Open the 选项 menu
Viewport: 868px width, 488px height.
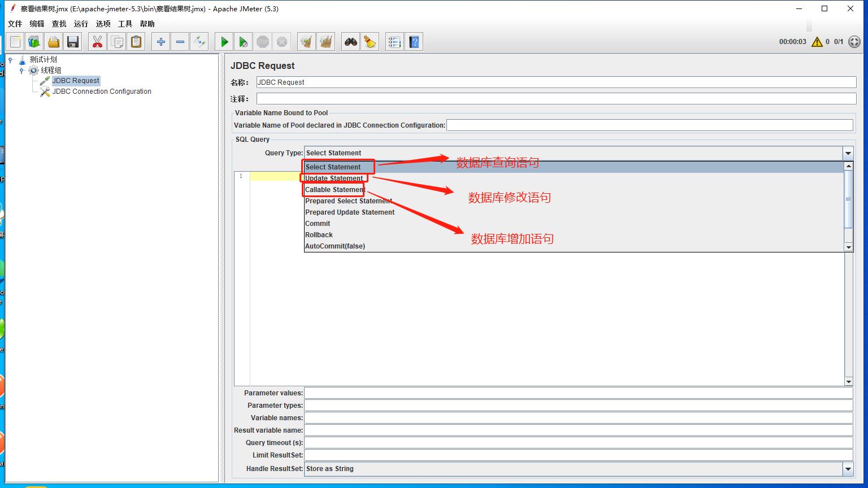(x=103, y=24)
